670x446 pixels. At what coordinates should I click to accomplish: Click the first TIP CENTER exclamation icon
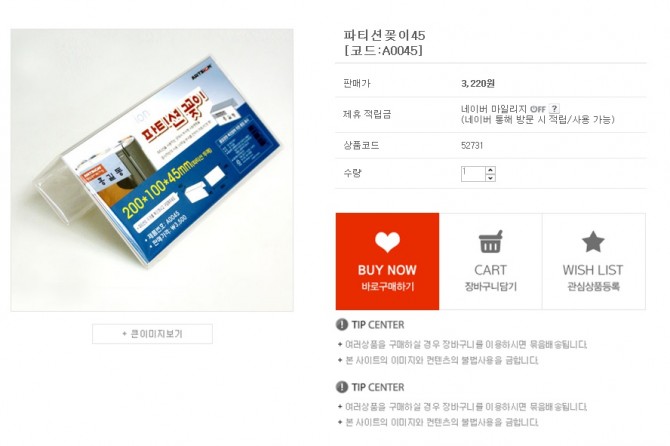[342, 325]
